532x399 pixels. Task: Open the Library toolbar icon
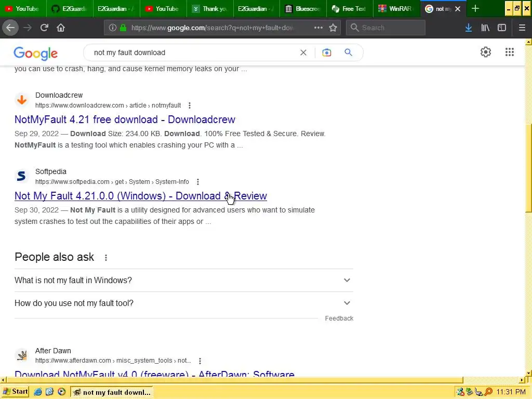(x=485, y=28)
